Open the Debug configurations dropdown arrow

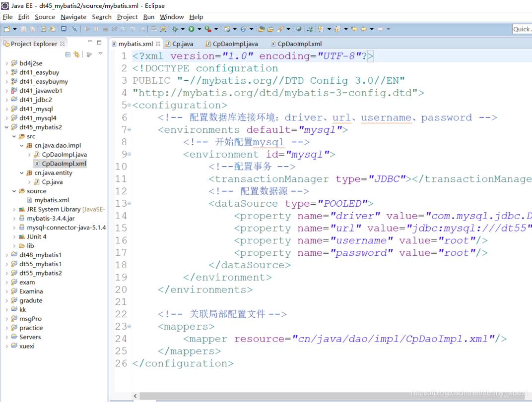point(183,29)
